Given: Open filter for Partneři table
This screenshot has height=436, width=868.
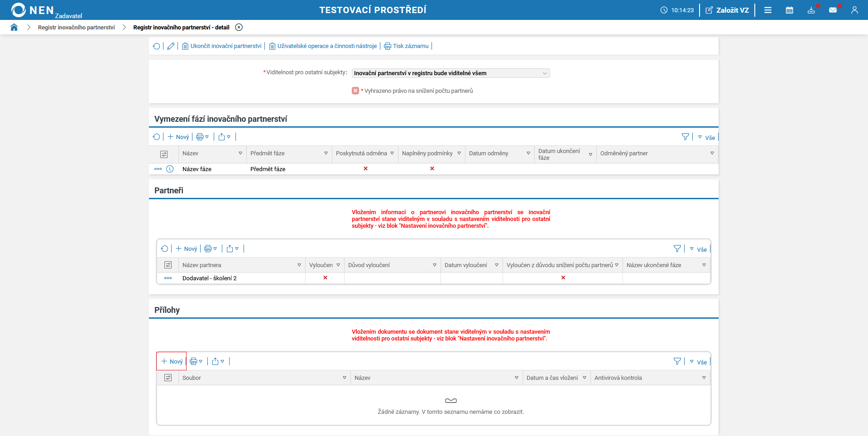Looking at the screenshot, I should pos(677,249).
